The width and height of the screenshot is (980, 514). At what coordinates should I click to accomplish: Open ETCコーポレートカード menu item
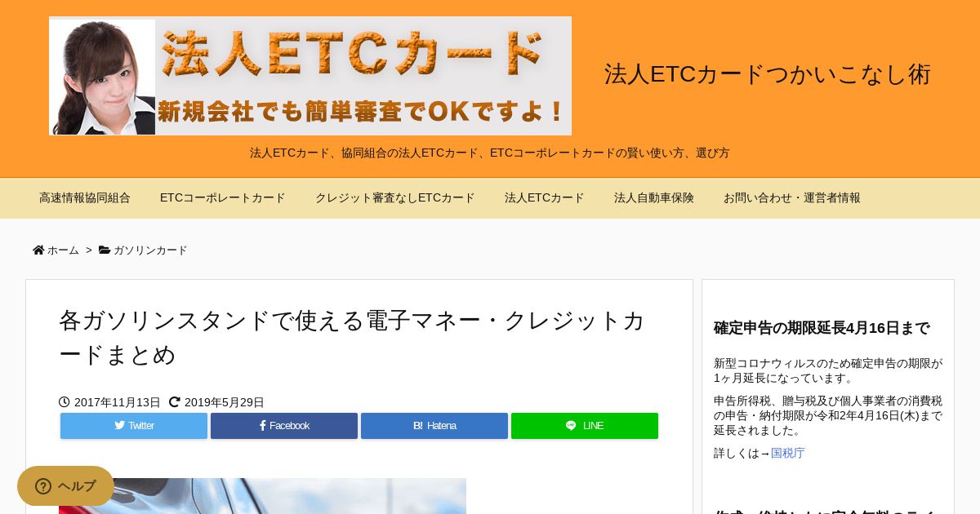(x=223, y=198)
